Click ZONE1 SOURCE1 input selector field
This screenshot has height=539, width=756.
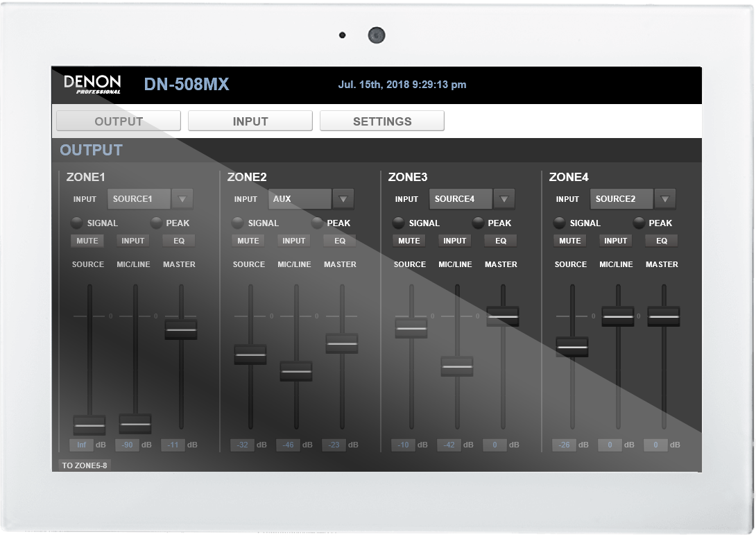139,199
